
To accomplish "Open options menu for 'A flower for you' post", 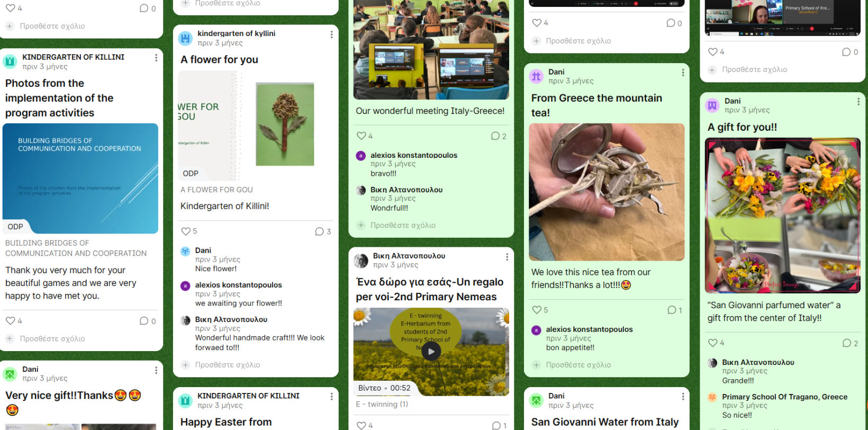I will point(331,34).
